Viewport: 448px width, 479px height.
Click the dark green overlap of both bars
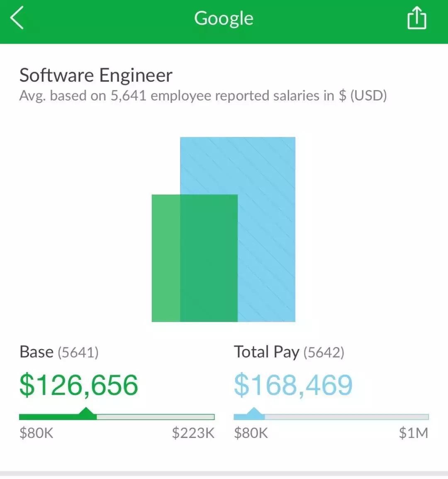point(209,258)
